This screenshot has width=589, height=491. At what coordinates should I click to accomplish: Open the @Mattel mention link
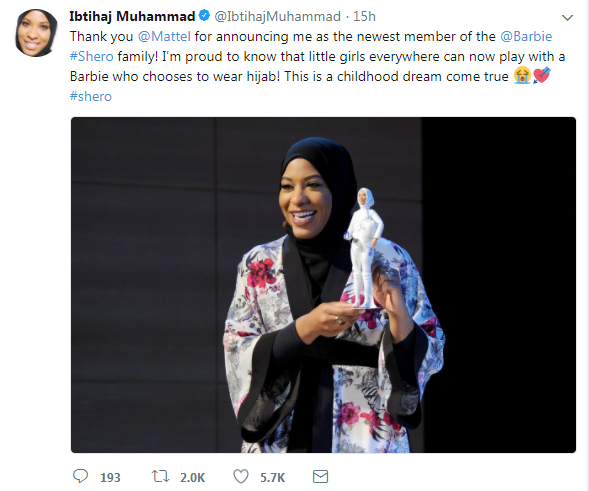pyautogui.click(x=164, y=36)
